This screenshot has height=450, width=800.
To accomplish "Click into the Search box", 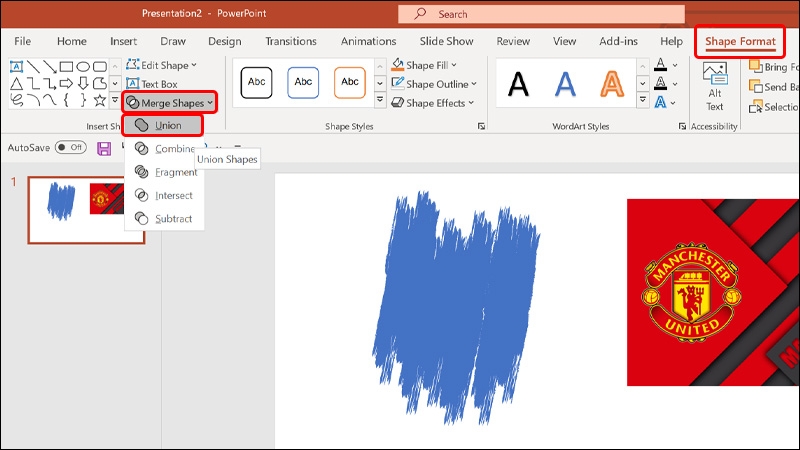I will [541, 14].
